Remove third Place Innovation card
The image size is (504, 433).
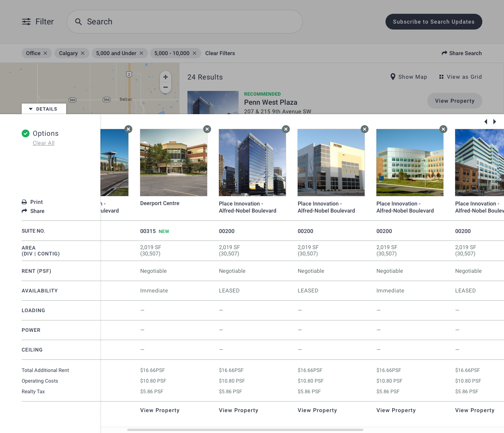(443, 129)
